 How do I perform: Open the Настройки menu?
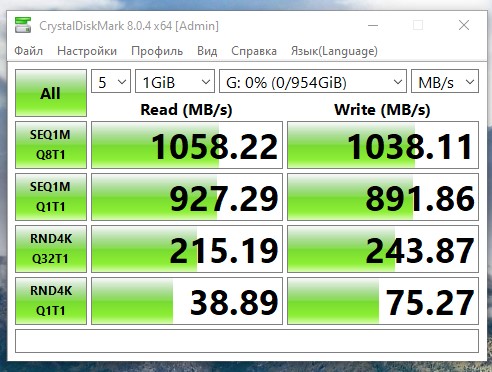(x=87, y=51)
